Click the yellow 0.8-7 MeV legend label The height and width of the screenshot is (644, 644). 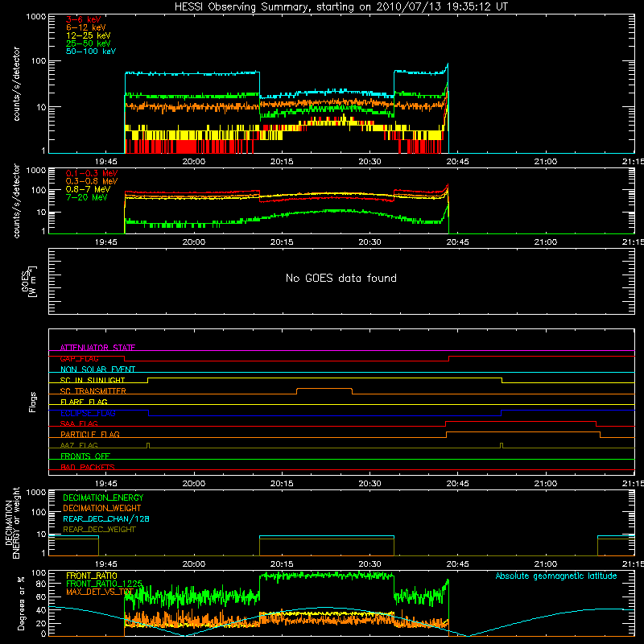coord(88,189)
